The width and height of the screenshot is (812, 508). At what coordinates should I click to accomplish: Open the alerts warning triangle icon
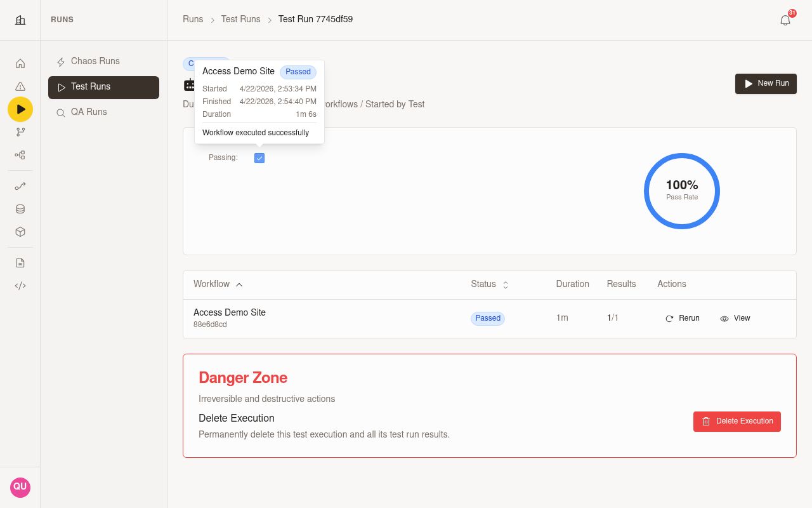20,86
